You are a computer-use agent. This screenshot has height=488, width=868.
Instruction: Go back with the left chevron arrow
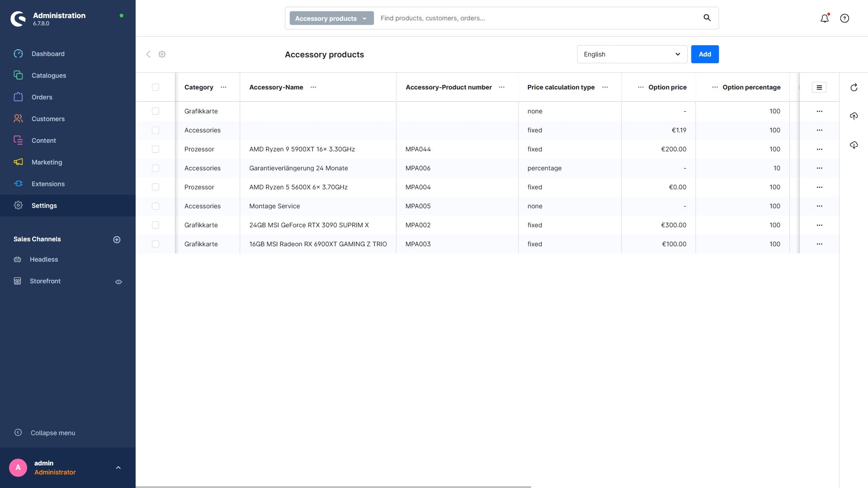point(148,54)
